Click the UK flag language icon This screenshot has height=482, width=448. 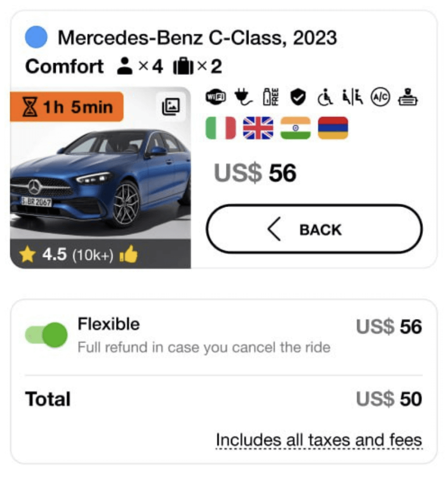258,128
